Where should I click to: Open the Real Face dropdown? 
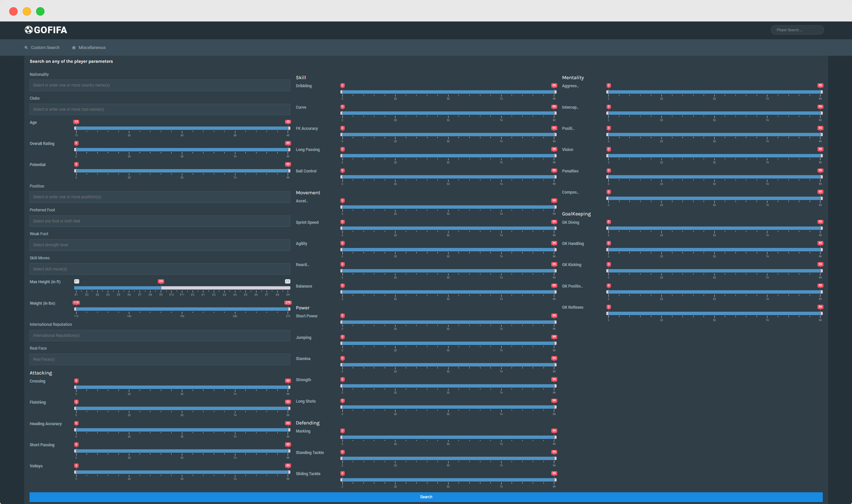[160, 359]
